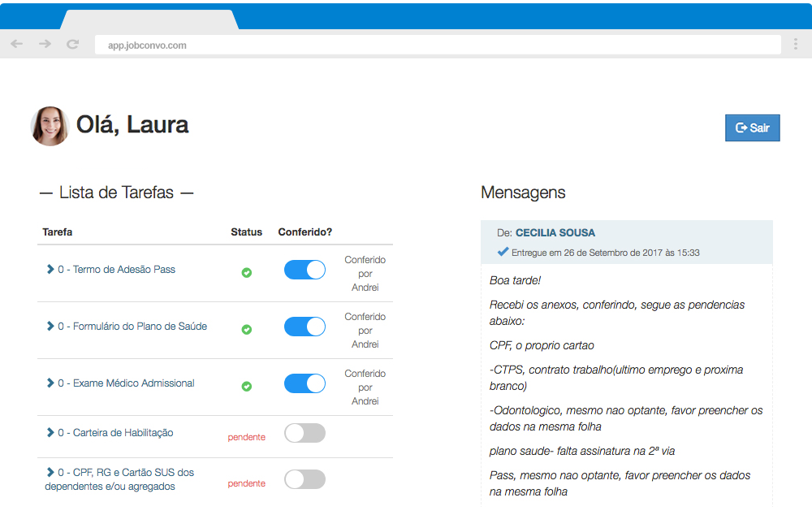Click the browser back arrow
This screenshot has height=528, width=812.
click(x=16, y=44)
